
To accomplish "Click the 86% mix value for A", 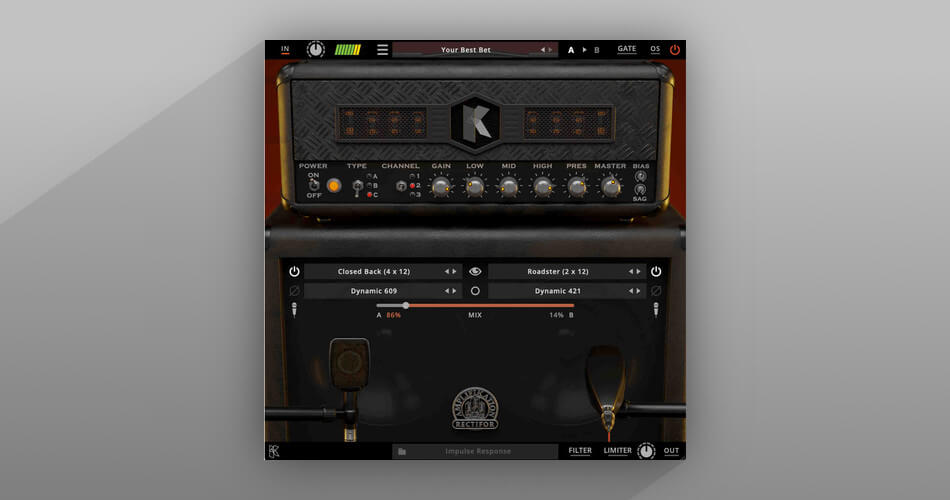I will point(394,315).
